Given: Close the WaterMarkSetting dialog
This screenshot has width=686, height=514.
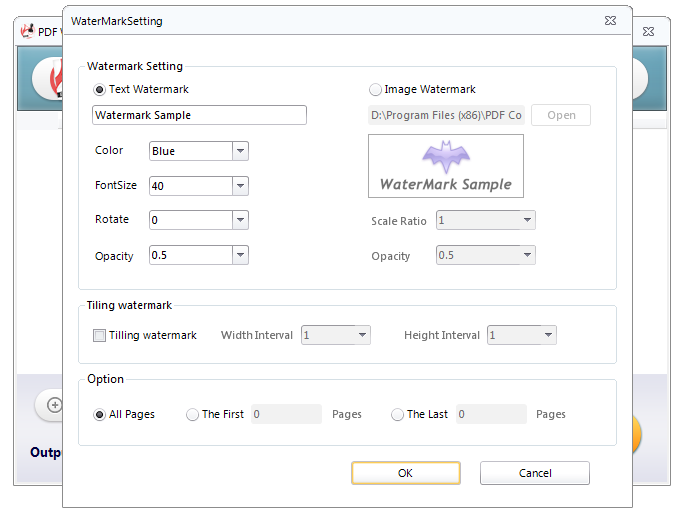Looking at the screenshot, I should click(x=610, y=20).
